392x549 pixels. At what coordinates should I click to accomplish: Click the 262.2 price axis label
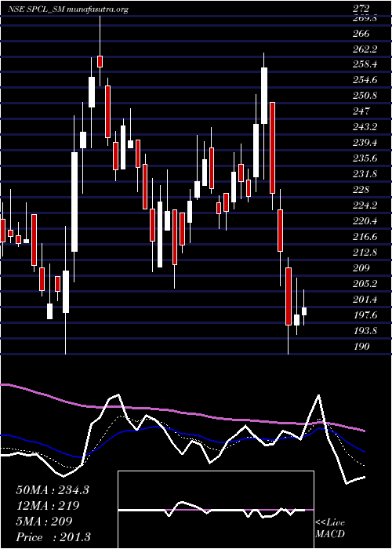click(x=365, y=49)
